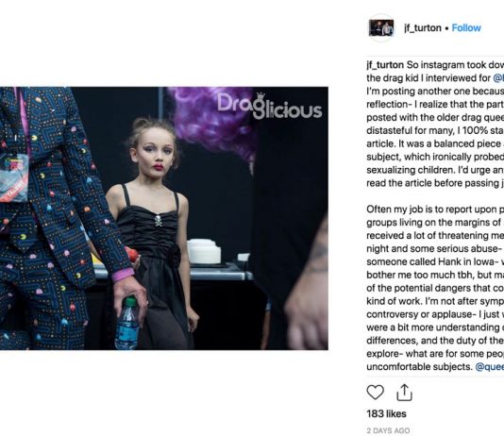Like the post with the heart icon
This screenshot has height=436, width=504.
pos(375,393)
